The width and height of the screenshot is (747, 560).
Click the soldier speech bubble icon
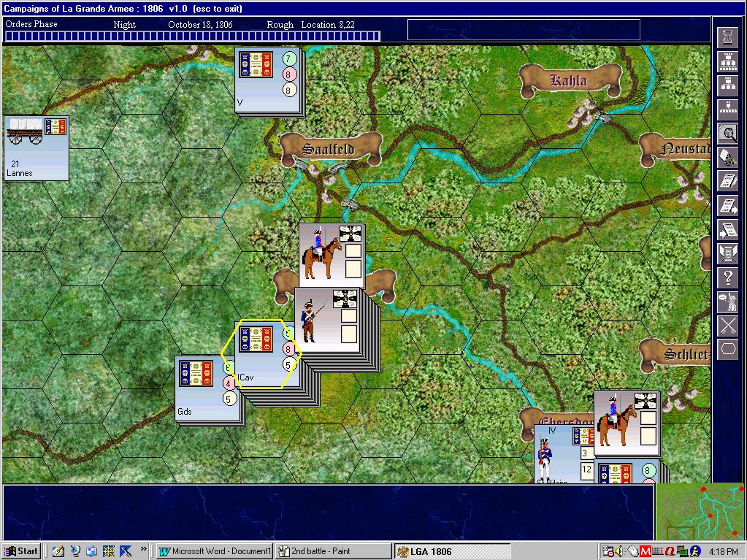coord(728,302)
